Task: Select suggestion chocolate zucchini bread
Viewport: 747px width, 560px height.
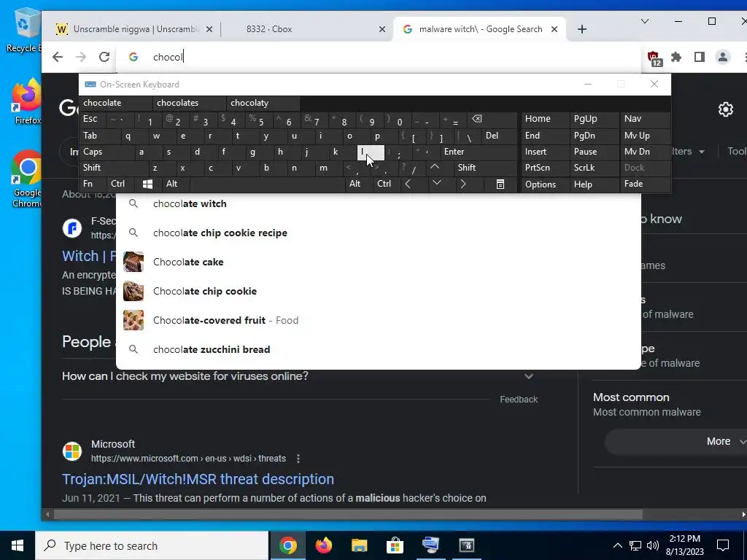Action: click(x=379, y=349)
